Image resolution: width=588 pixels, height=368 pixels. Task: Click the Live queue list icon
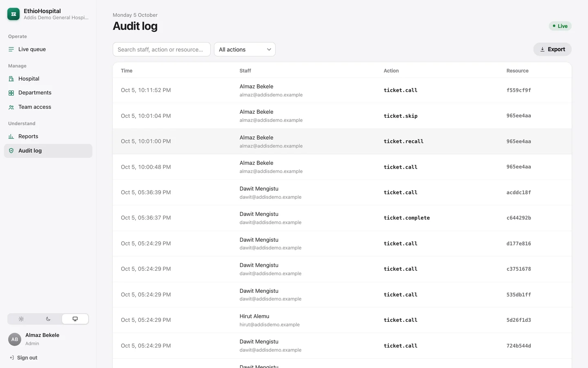[11, 49]
